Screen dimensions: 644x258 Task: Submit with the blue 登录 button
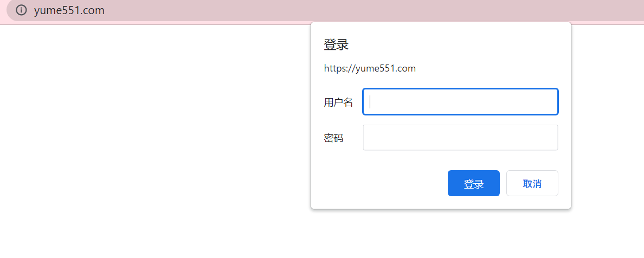click(474, 183)
